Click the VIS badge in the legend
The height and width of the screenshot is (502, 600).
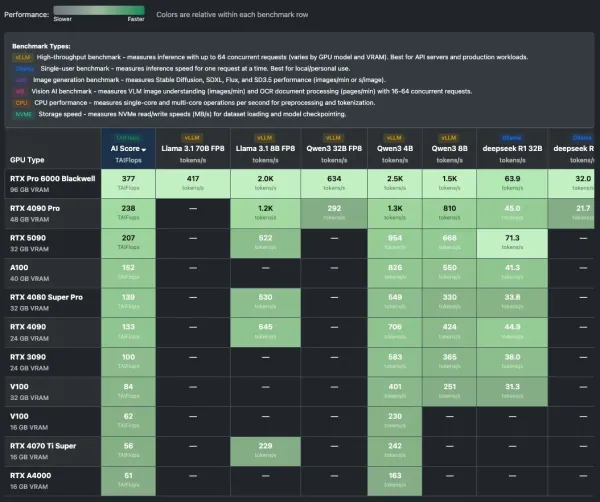click(21, 92)
